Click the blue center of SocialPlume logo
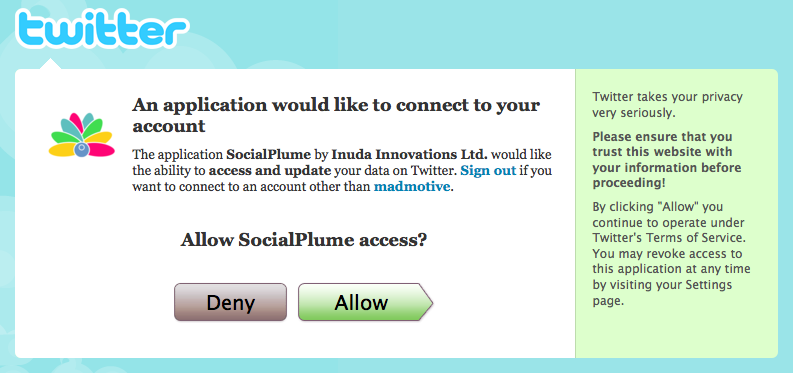The height and width of the screenshot is (373, 793). point(81,150)
